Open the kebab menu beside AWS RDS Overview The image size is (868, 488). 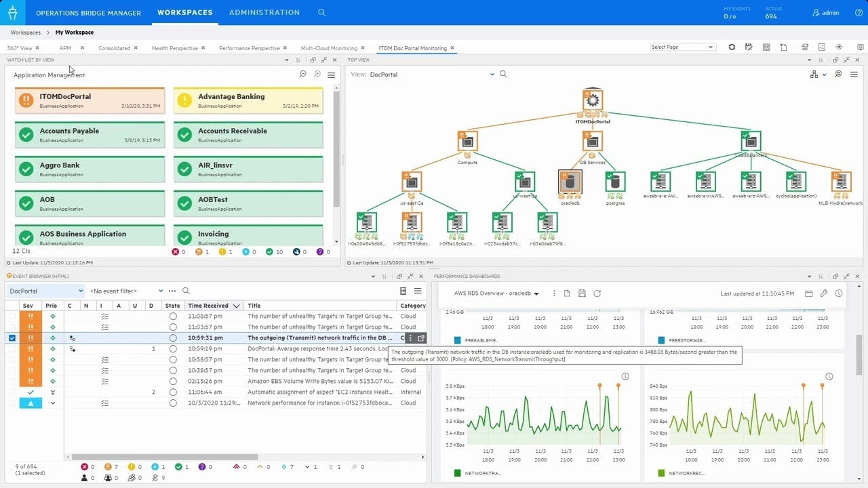click(554, 293)
